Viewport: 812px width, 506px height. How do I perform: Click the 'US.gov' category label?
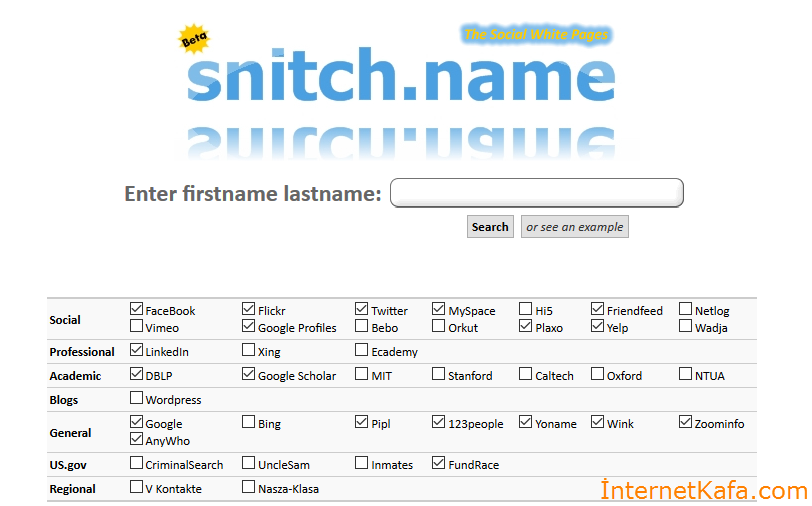68,465
